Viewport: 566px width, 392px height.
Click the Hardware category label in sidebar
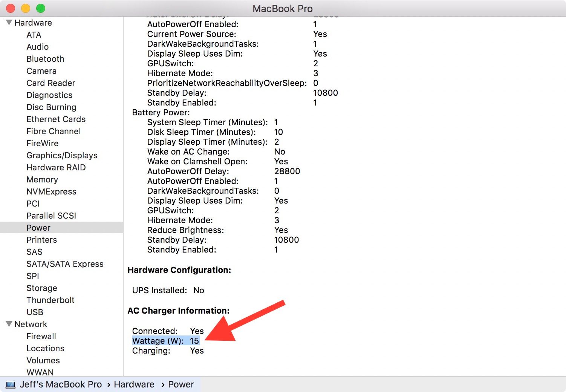(x=33, y=23)
